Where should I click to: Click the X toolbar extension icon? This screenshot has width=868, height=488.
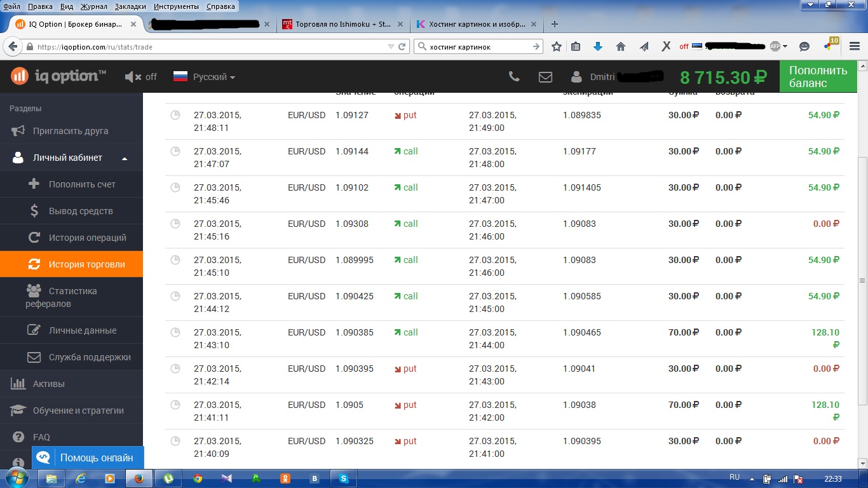[667, 46]
